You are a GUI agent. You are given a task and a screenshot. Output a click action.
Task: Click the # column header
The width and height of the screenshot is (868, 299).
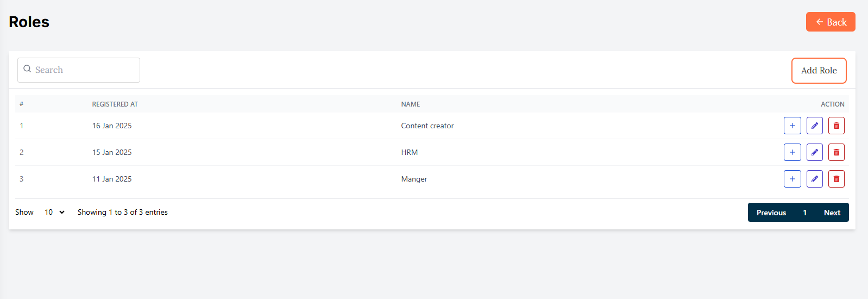[21, 104]
